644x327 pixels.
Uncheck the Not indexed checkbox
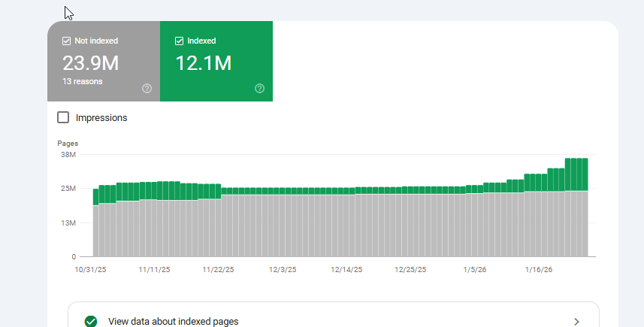67,41
